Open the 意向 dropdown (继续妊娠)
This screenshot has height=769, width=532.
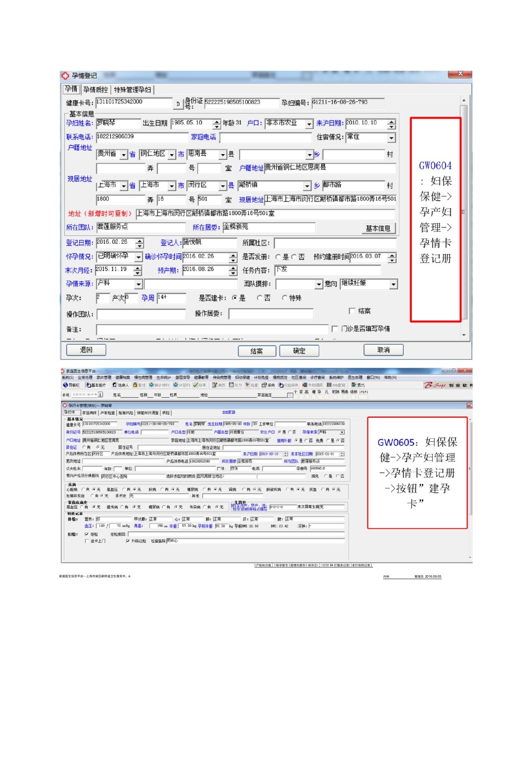point(393,284)
